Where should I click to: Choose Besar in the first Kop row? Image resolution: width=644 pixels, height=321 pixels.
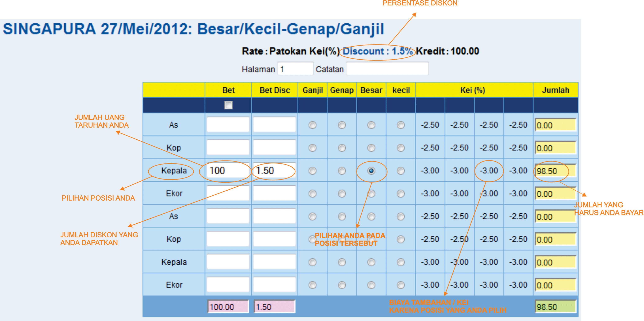[371, 148]
